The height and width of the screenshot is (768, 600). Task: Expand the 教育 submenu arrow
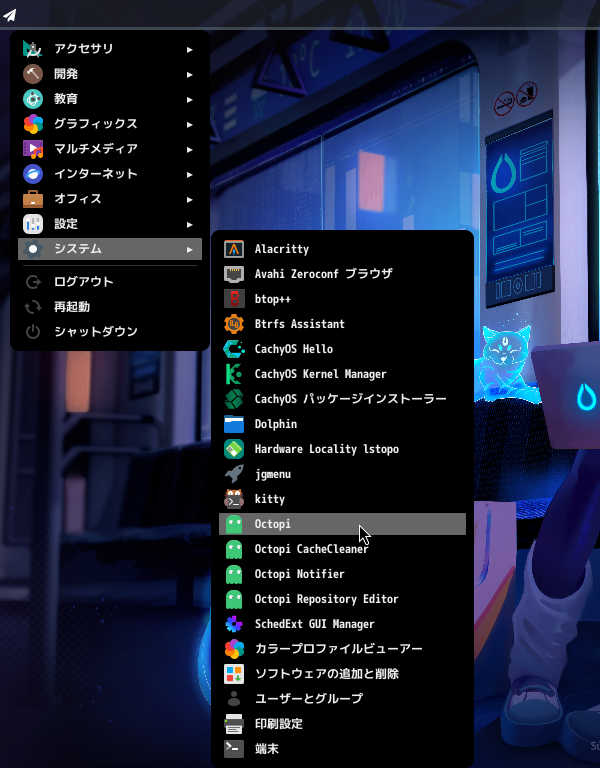coord(190,99)
